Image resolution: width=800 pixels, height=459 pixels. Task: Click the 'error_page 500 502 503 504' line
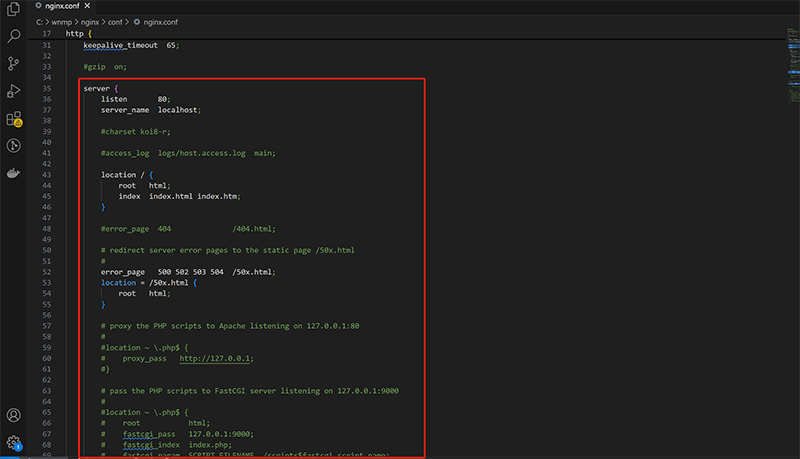click(x=188, y=272)
